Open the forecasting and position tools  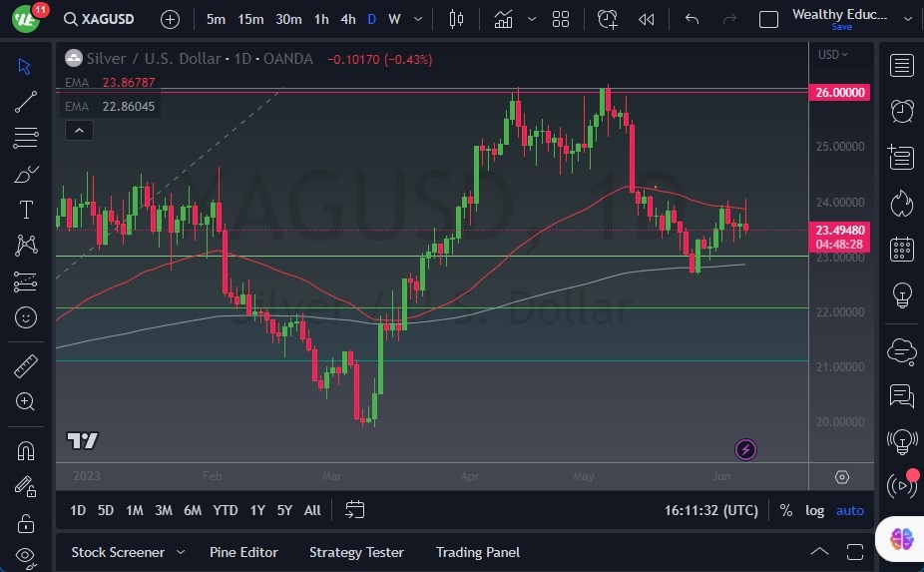25,282
